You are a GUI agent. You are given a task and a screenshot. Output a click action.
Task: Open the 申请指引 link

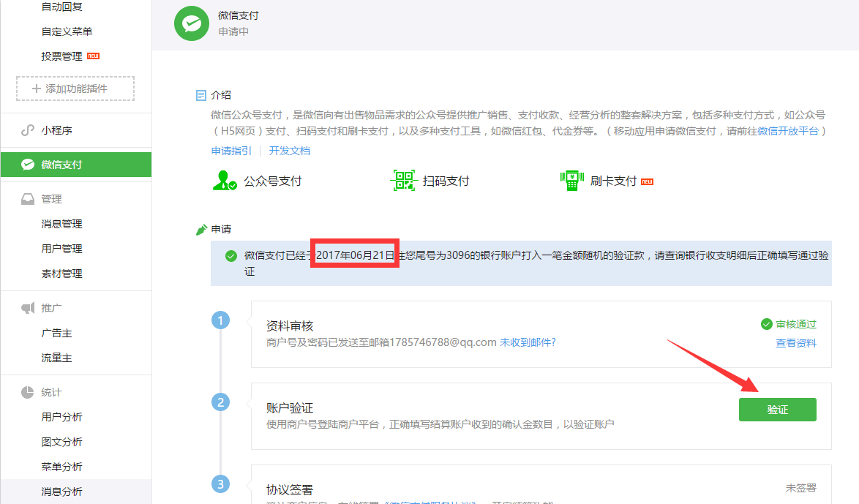coord(232,151)
